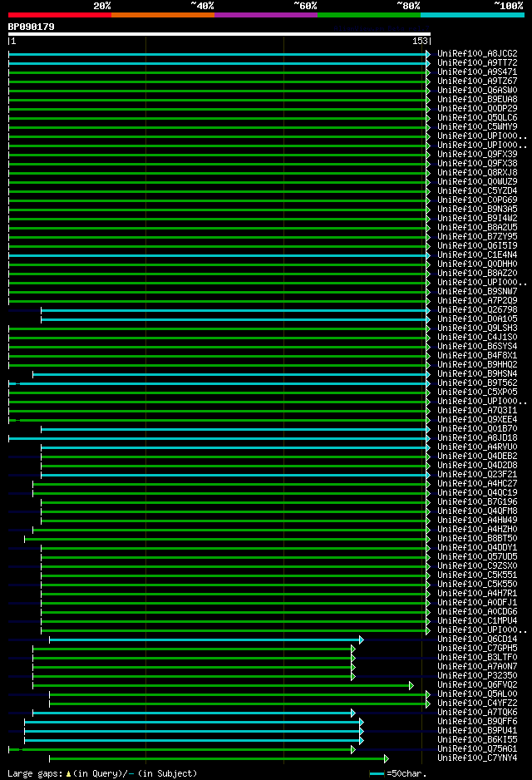
Task: Select the UniRef100_A7Q3I1 label
Action: (x=477, y=411)
